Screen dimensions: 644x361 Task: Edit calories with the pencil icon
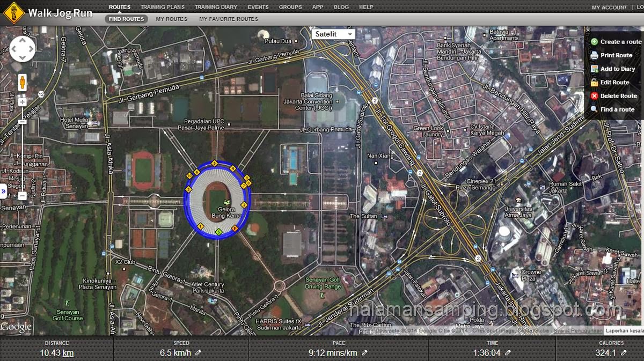coord(624,352)
